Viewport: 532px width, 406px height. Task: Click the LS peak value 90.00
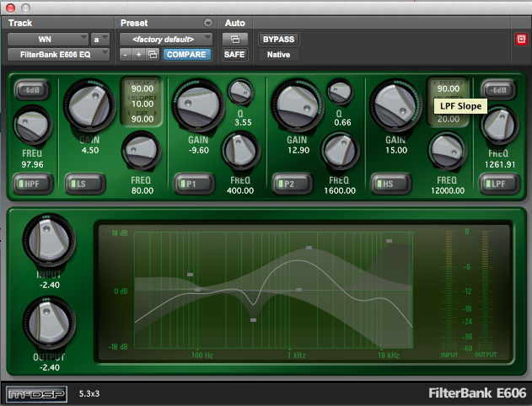[142, 88]
